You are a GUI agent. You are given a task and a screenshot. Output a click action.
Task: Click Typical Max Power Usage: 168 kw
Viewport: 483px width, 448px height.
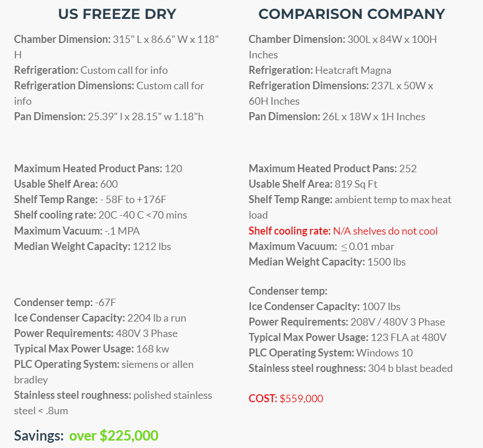[x=92, y=349]
